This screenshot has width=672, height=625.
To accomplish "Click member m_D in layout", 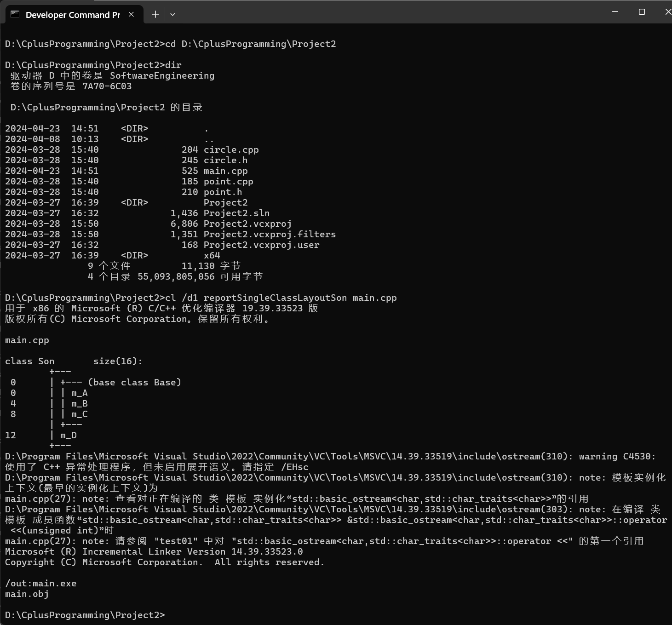I will pos(69,436).
